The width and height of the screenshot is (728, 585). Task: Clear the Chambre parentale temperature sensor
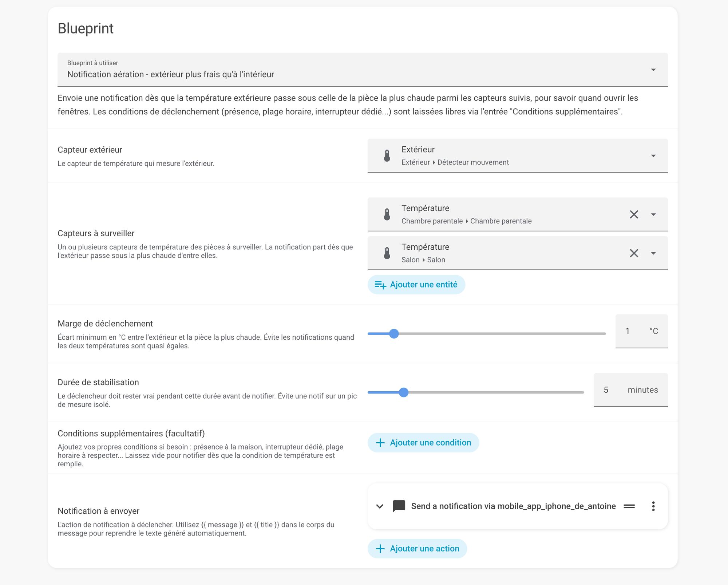[x=634, y=214]
